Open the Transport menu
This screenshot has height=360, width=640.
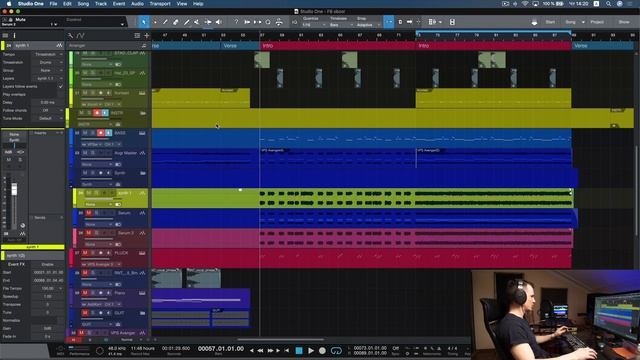pos(160,4)
